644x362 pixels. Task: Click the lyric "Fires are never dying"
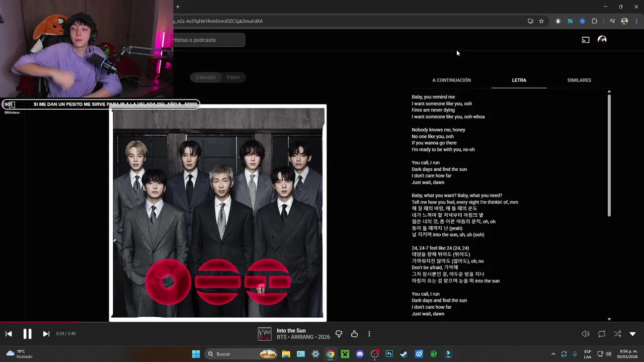click(x=433, y=110)
